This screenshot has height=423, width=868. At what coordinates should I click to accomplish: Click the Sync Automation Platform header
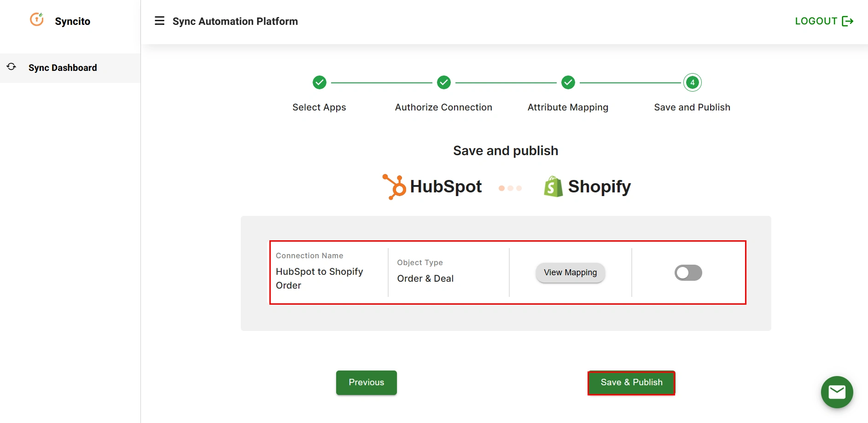235,21
